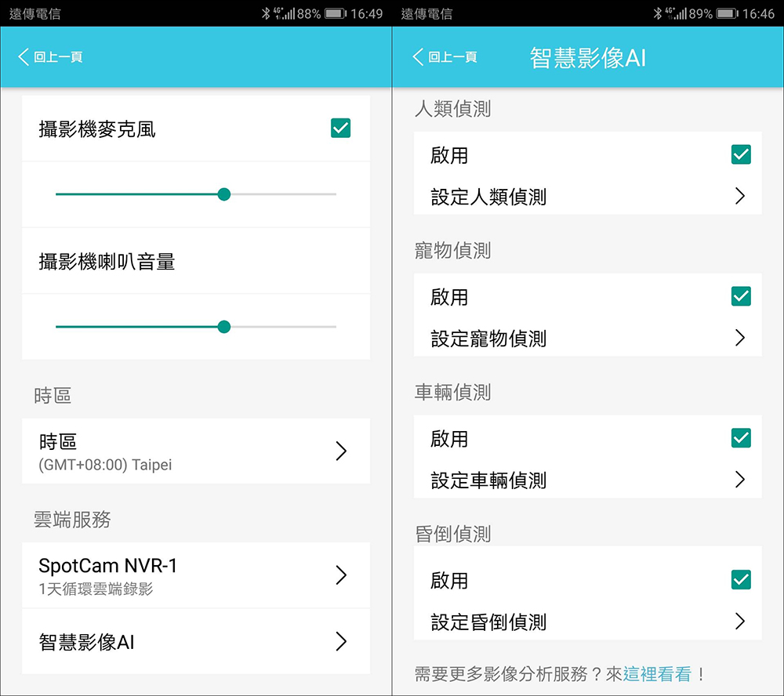Go back via 回上一頁 on the 智慧影像AI screen

[x=453, y=57]
